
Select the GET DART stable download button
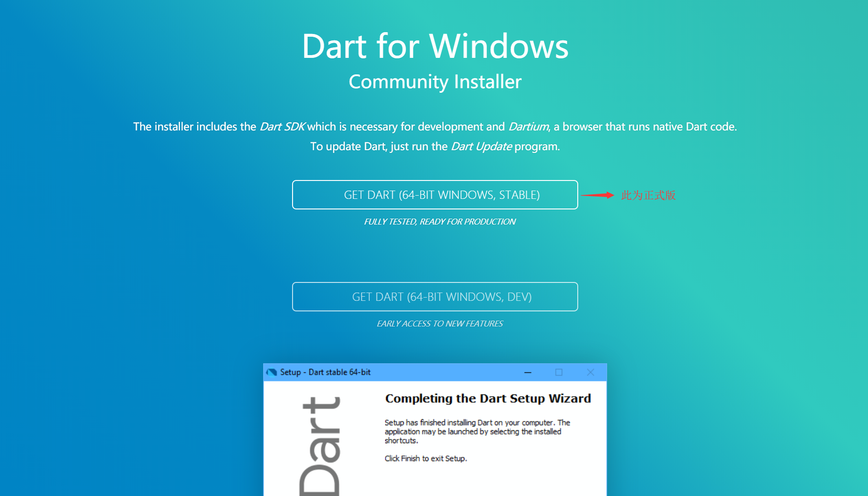pos(434,195)
